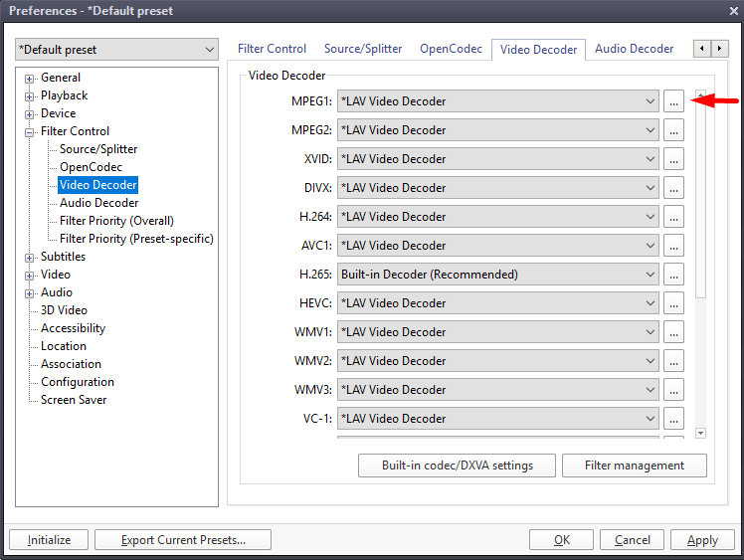Viewport: 744px width, 560px height.
Task: Select OpenCodec in the tree
Action: pyautogui.click(x=91, y=167)
